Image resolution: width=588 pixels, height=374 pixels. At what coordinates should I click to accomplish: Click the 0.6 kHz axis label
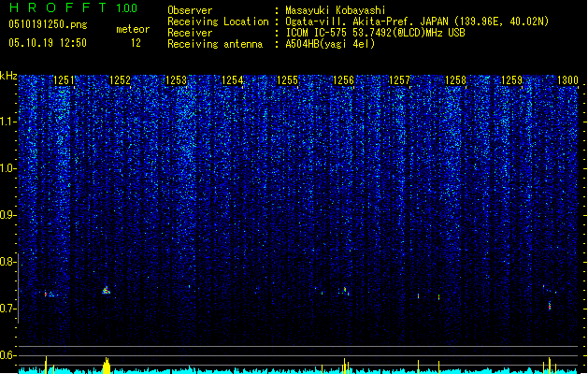(7, 355)
